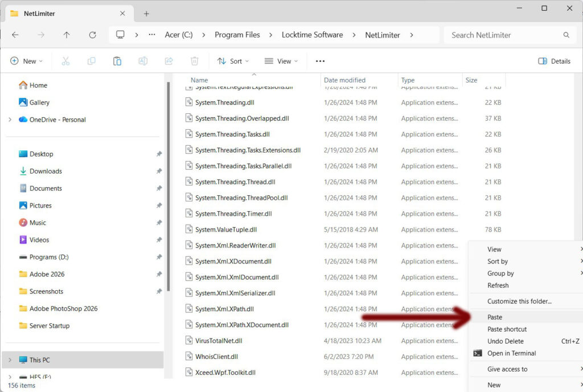Expand the OneDrive - Personal tree node
The width and height of the screenshot is (583, 392).
[x=10, y=119]
